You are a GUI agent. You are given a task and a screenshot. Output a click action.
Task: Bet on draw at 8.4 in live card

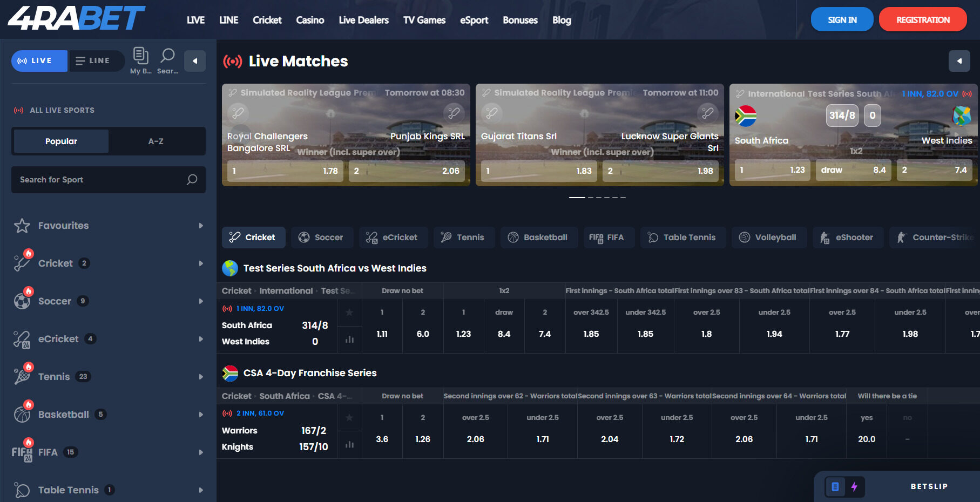pos(853,169)
